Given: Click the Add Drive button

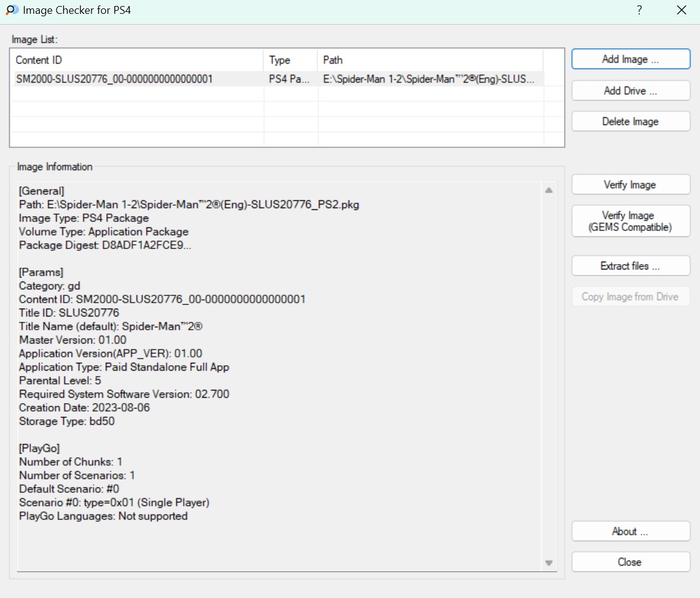Looking at the screenshot, I should click(630, 91).
